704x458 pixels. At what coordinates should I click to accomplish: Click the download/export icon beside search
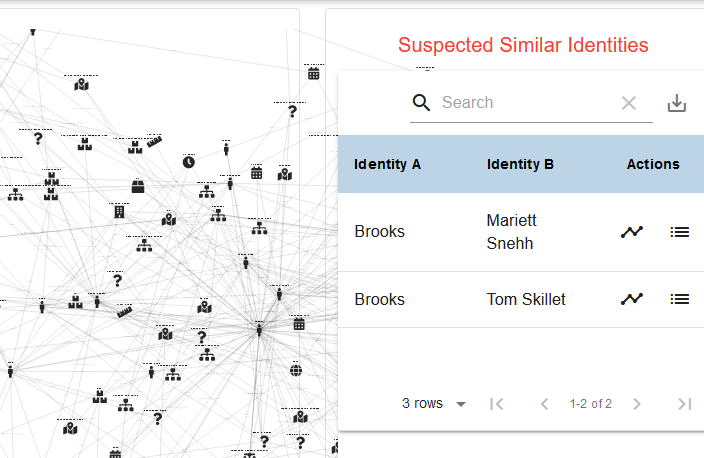click(x=677, y=103)
